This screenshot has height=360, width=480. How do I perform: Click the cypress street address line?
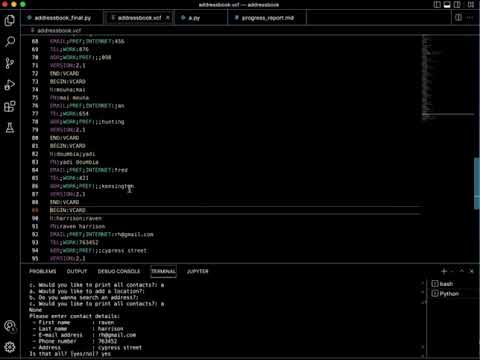[98, 251]
